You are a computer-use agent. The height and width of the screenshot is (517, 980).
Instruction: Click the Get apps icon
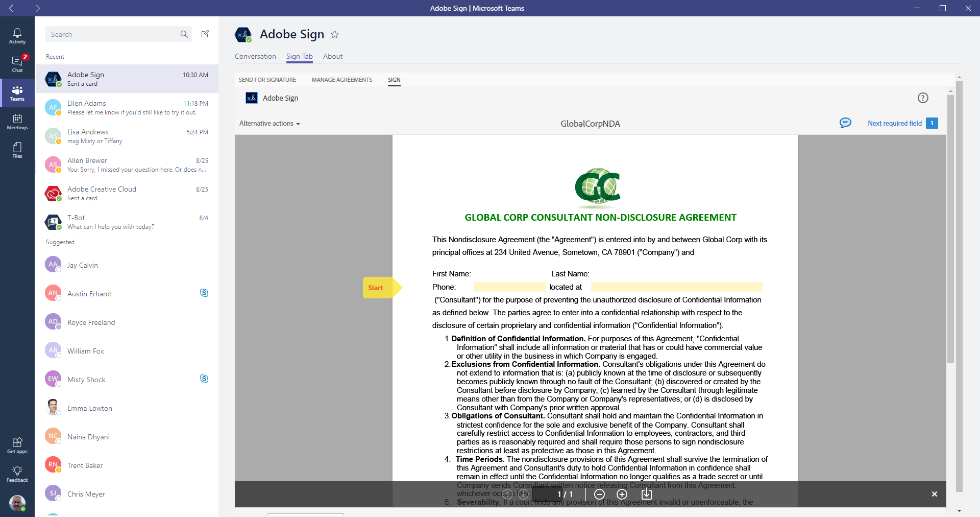coord(17,445)
